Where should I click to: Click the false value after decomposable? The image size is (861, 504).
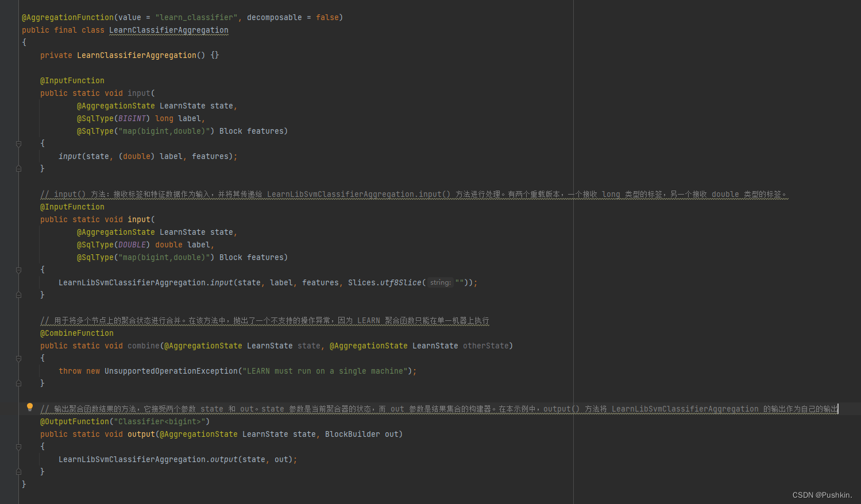pyautogui.click(x=327, y=18)
